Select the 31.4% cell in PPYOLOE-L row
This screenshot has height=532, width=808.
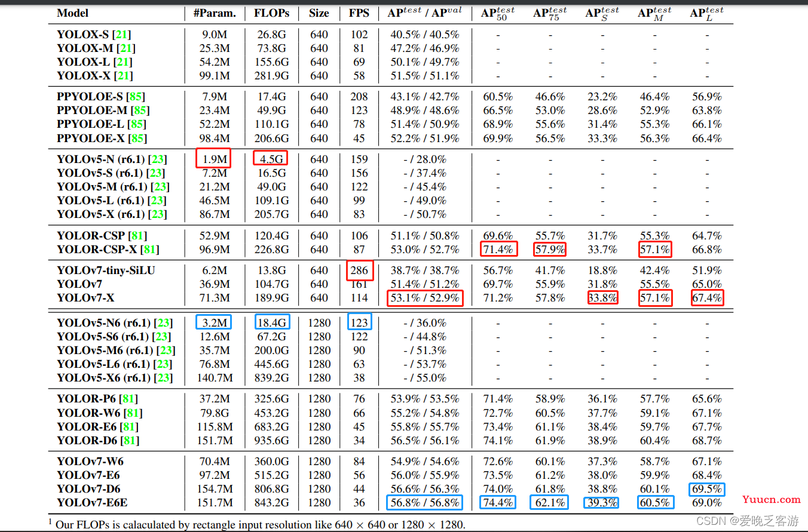pos(602,124)
